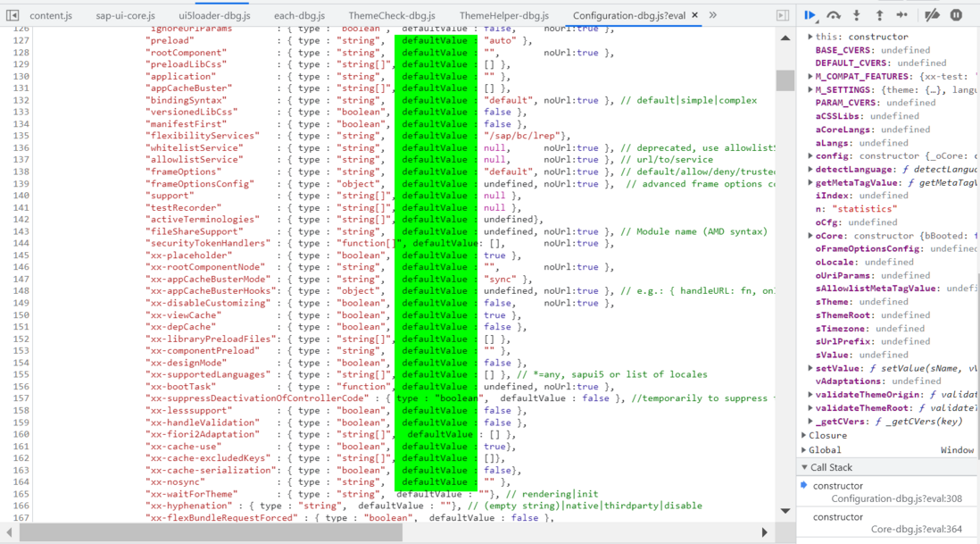Expand the validateThemeOrigin function entry

[x=810, y=395]
